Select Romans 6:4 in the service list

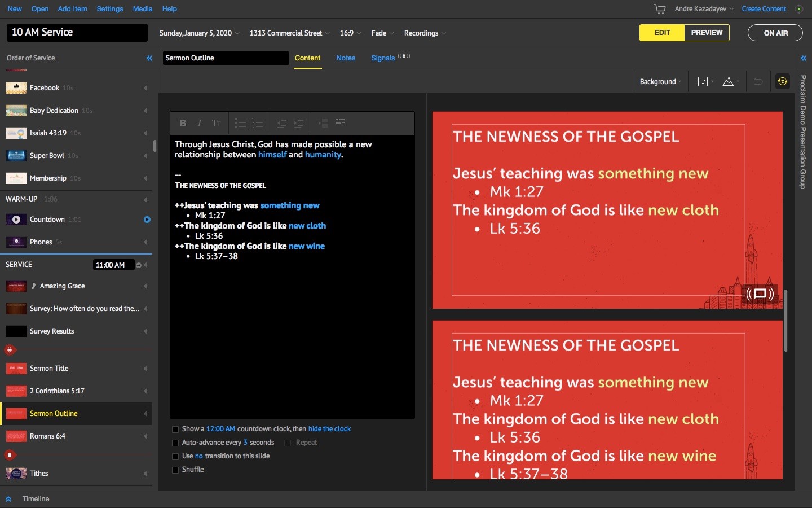pyautogui.click(x=48, y=436)
